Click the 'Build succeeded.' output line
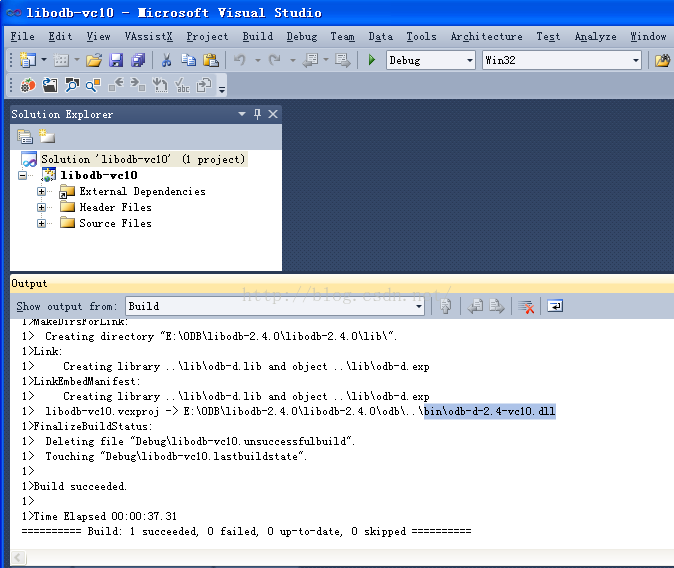Viewport: 674px width, 568px height. click(80, 486)
